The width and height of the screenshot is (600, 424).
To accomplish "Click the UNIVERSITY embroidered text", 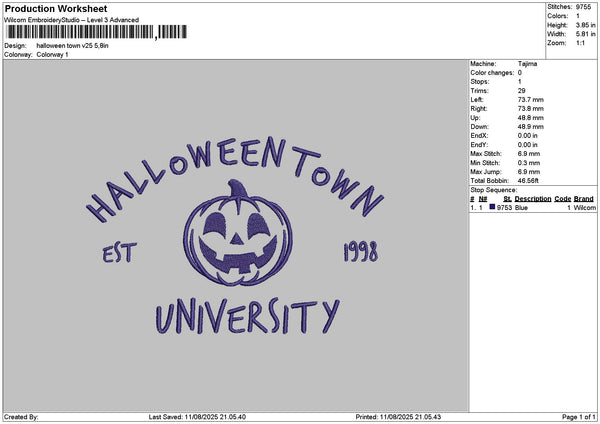I will (247, 316).
